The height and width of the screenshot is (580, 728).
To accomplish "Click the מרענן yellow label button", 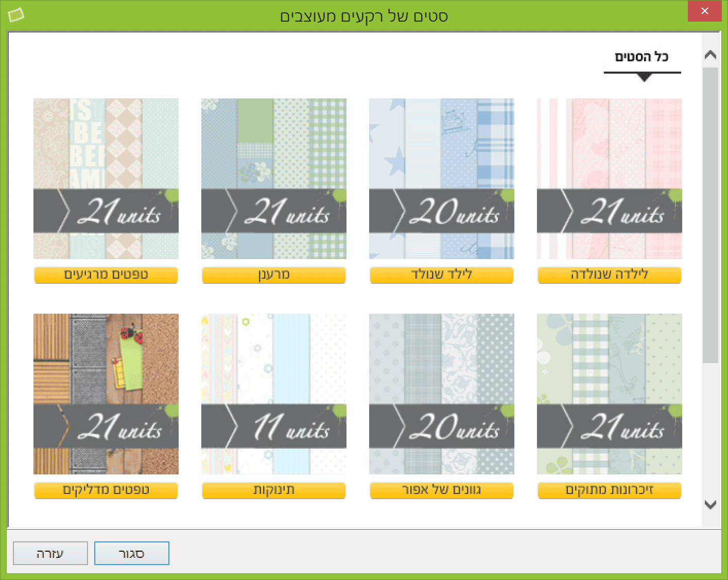I will (274, 275).
